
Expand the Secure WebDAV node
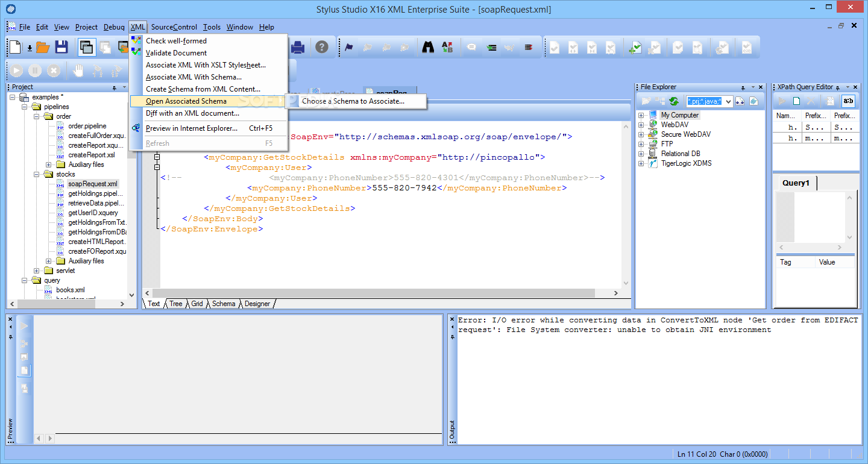coord(641,134)
